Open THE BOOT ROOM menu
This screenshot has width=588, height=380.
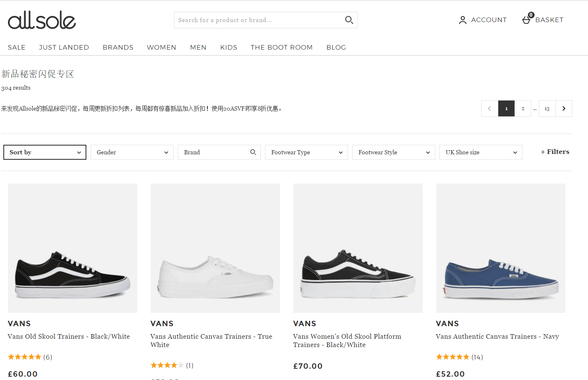click(282, 48)
